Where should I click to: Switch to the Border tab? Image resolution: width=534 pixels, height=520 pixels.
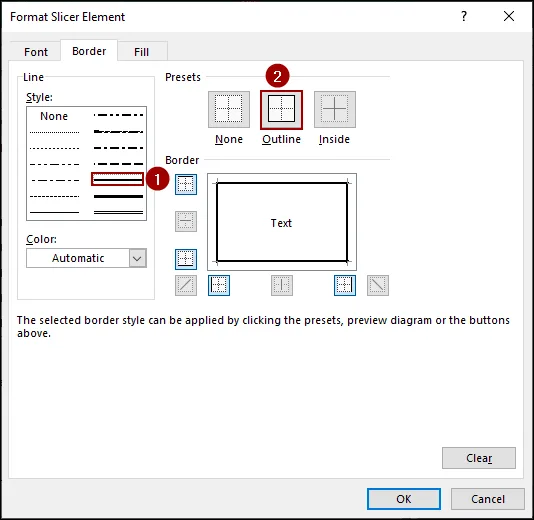pos(89,51)
